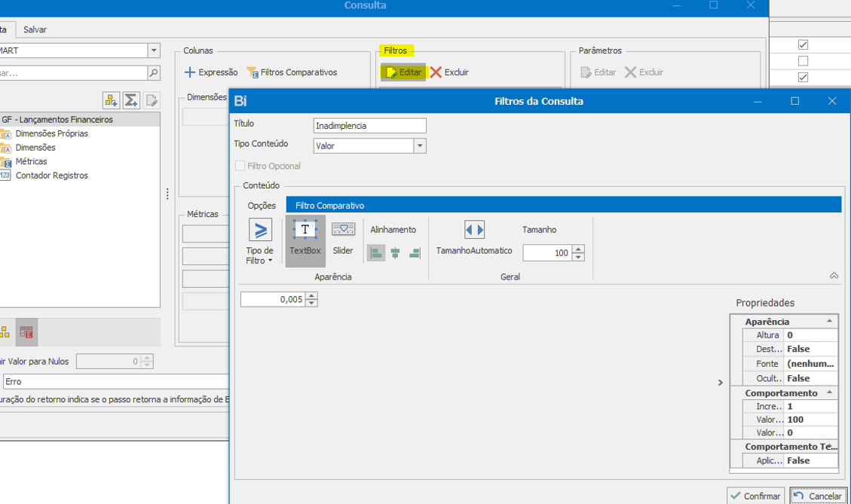This screenshot has width=851, height=504.
Task: Collapse the Propriedades panel with the arrow
Action: [x=720, y=383]
